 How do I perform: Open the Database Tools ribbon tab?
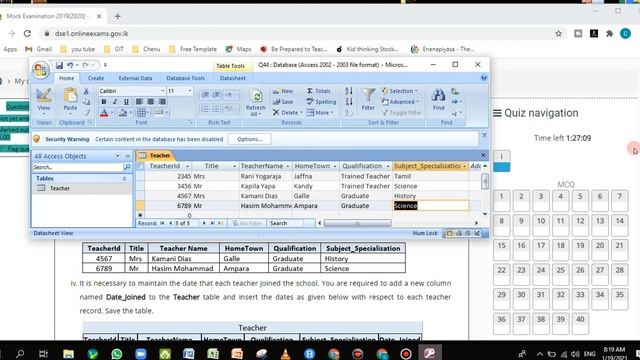(x=185, y=78)
